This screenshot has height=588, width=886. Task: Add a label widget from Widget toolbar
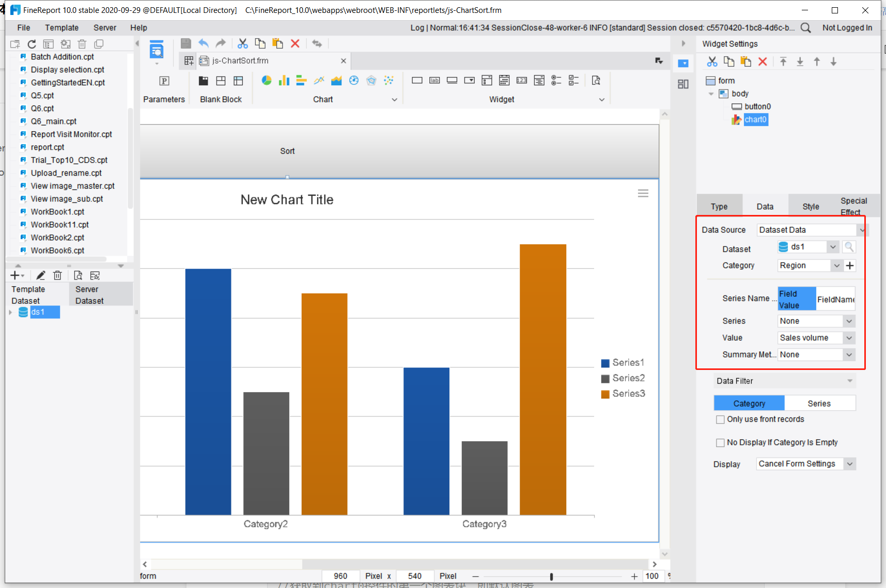point(434,80)
